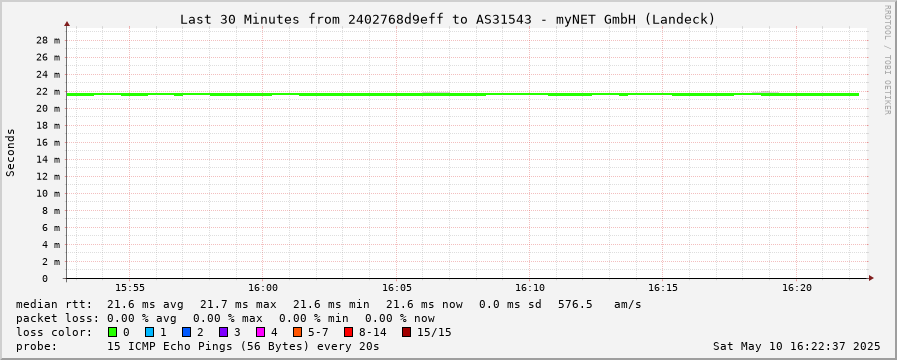Screen dimensions: 897x360
Task: Click the 15:55 time axis label
Action: click(x=129, y=287)
